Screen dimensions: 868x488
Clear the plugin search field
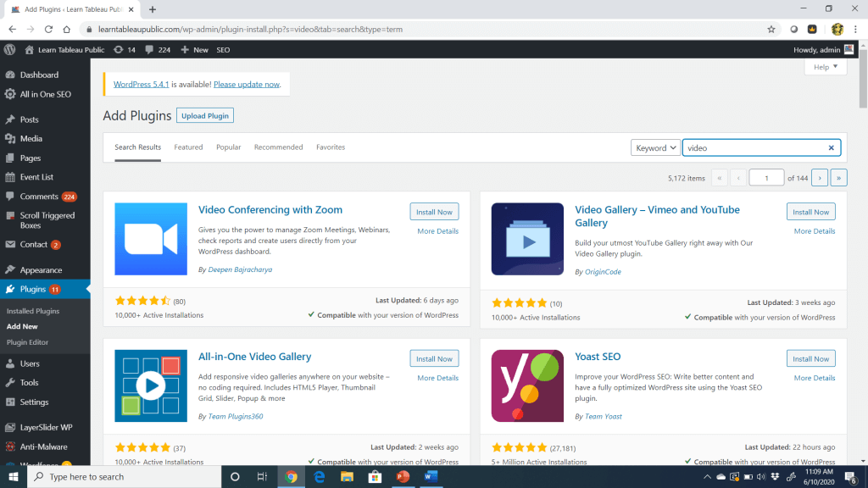(x=831, y=147)
